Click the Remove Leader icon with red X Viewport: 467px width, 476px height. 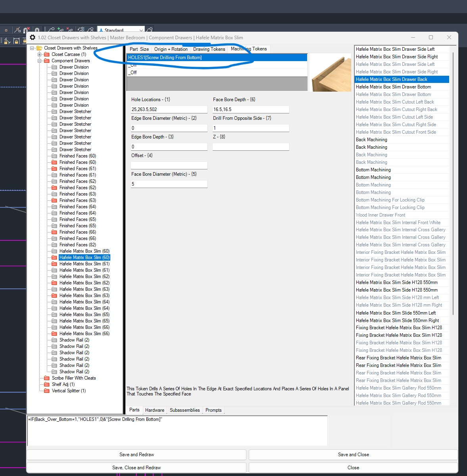pos(69,29)
